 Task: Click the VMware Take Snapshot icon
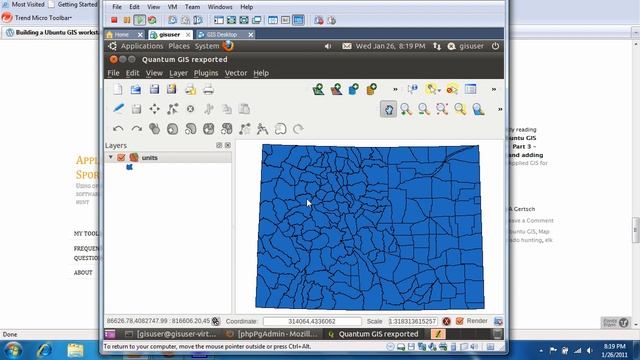tap(173, 20)
